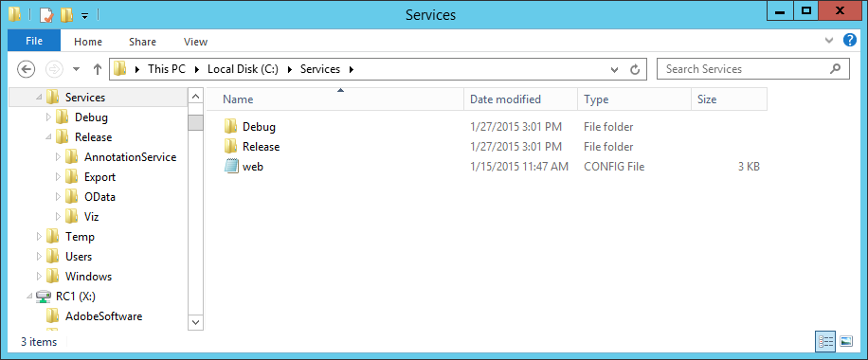Switch to Details view icon
This screenshot has width=868, height=360.
825,342
